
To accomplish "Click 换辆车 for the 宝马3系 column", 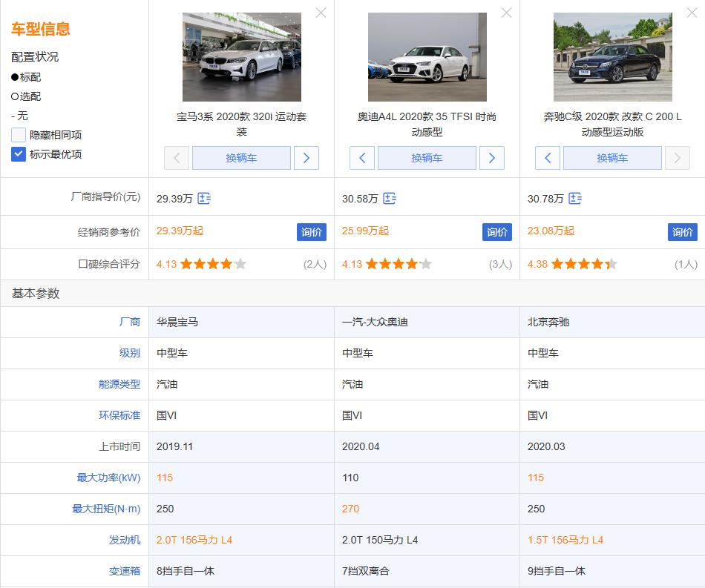I will point(241,158).
